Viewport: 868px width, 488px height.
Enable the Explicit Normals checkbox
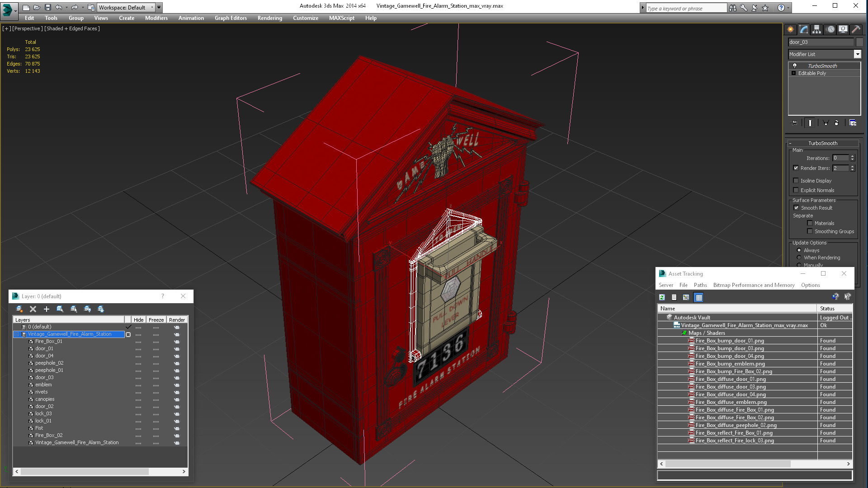[x=796, y=190]
